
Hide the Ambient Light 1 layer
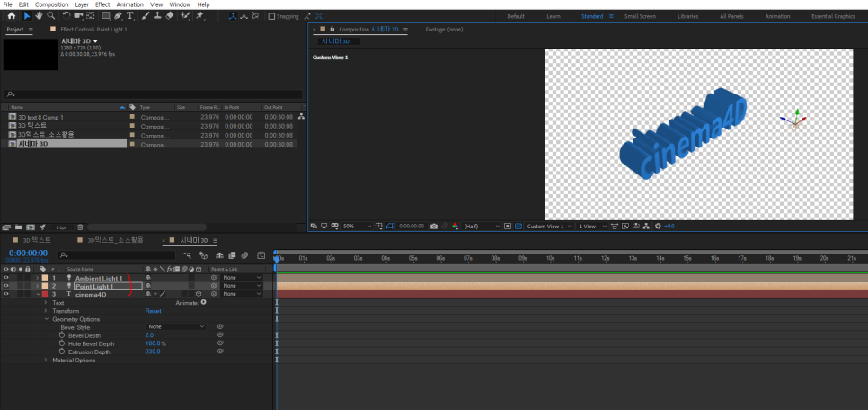coord(6,278)
